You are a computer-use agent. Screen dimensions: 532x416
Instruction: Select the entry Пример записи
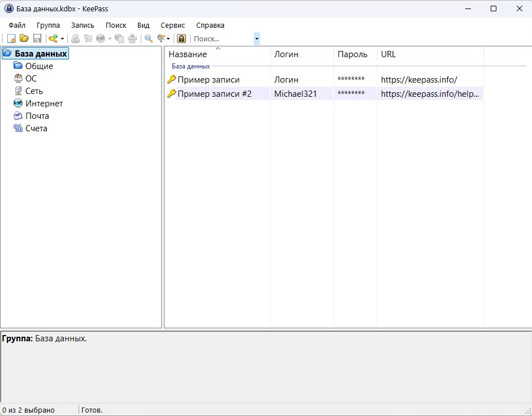click(209, 80)
